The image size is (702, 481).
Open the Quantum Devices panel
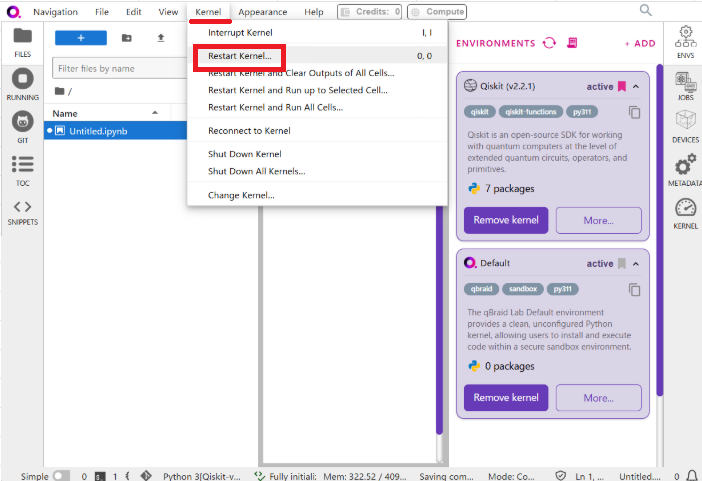685,123
